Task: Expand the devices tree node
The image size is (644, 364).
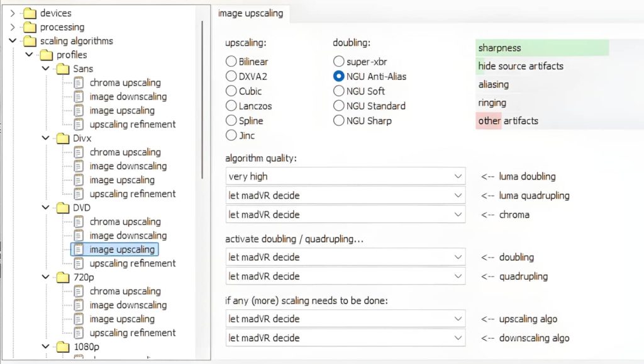Action: [x=13, y=13]
